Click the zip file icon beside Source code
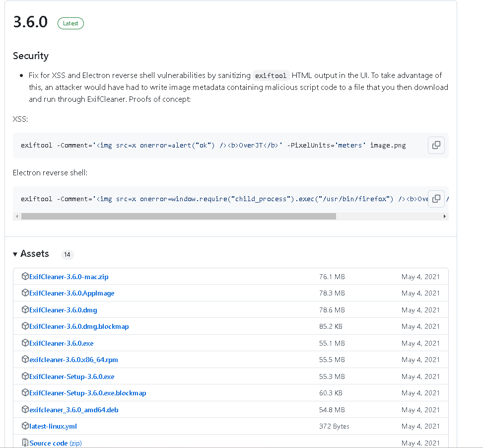The image size is (483, 448). click(x=25, y=443)
